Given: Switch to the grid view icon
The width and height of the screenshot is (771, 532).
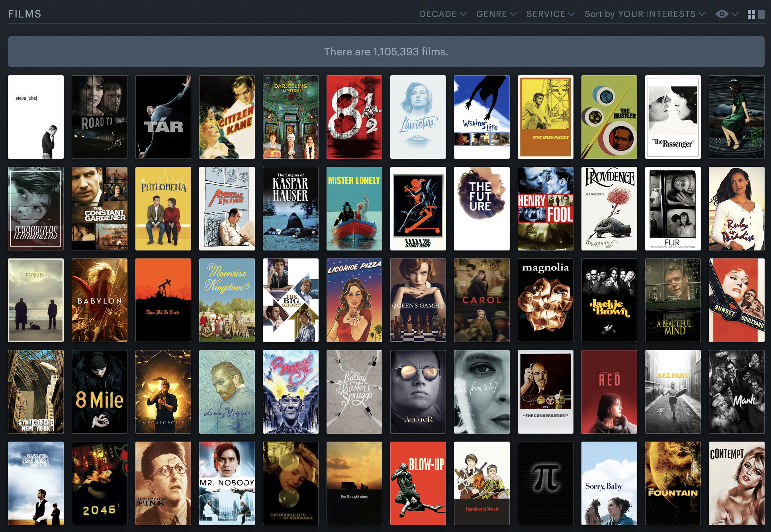Looking at the screenshot, I should (x=751, y=14).
